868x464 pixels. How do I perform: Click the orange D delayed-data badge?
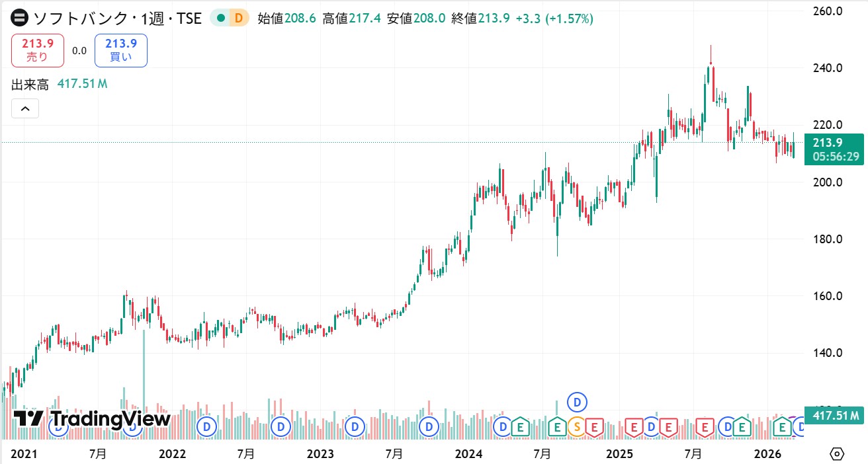pyautogui.click(x=239, y=19)
